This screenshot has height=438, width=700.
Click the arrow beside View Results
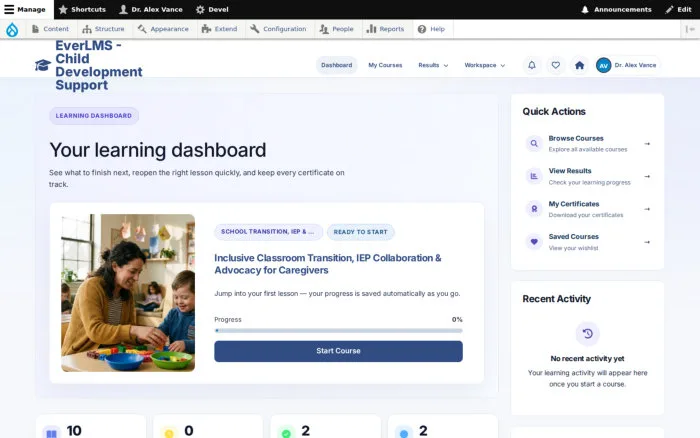pyautogui.click(x=647, y=176)
